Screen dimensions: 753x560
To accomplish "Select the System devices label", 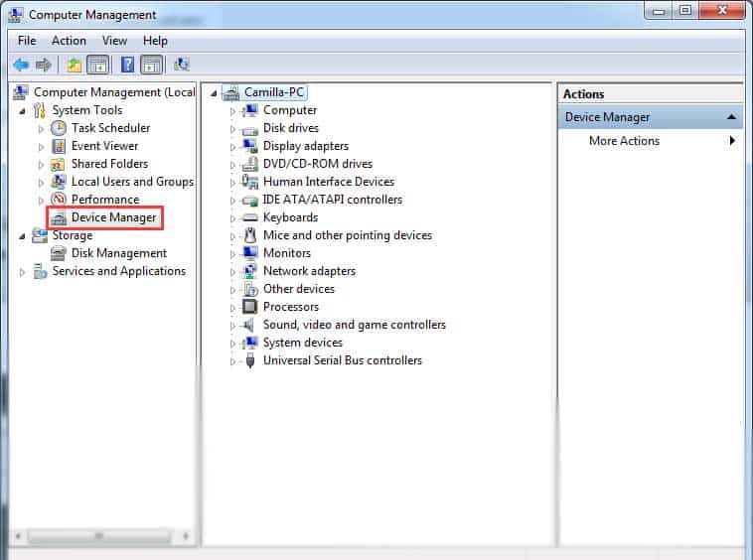I will coord(303,343).
